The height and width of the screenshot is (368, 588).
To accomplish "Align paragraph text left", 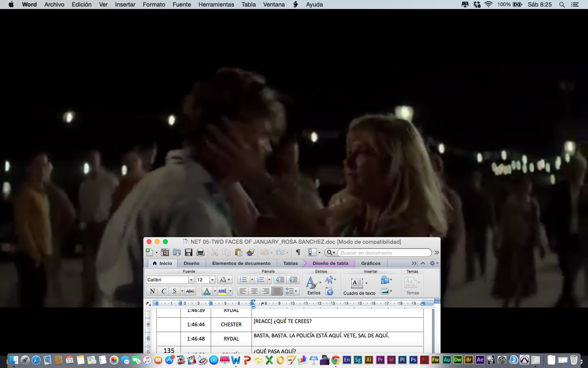I will [243, 291].
